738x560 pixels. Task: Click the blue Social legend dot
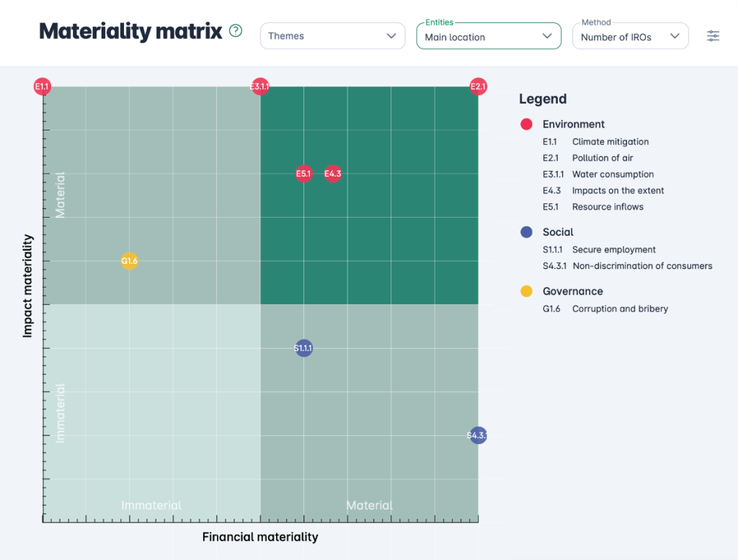pyautogui.click(x=526, y=232)
